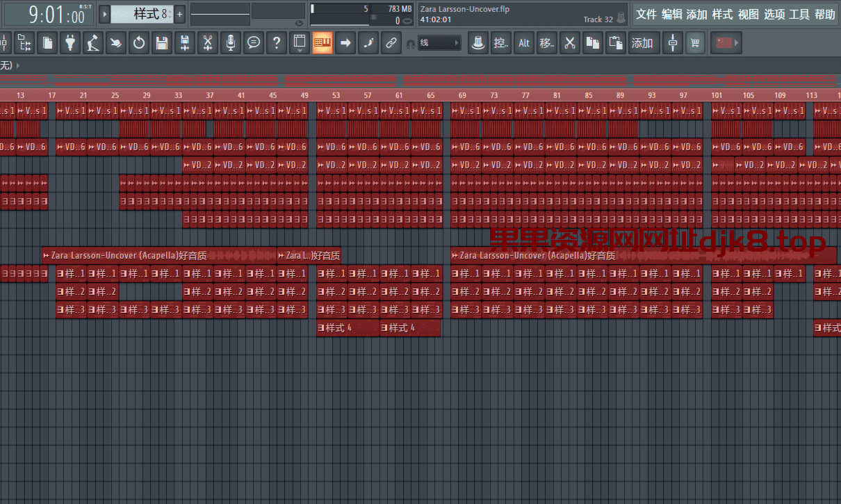This screenshot has height=504, width=841.
Task: Click bar 53 on the timeline ruler
Action: click(336, 95)
